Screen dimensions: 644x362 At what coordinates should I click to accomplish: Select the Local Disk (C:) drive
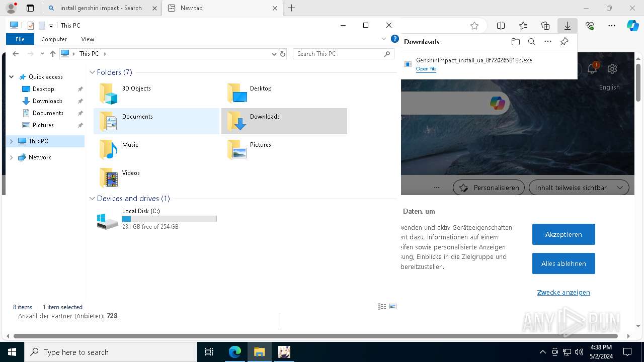(x=156, y=219)
